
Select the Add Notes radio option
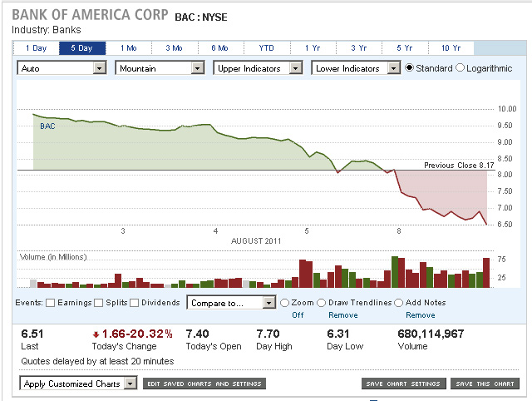click(x=399, y=303)
